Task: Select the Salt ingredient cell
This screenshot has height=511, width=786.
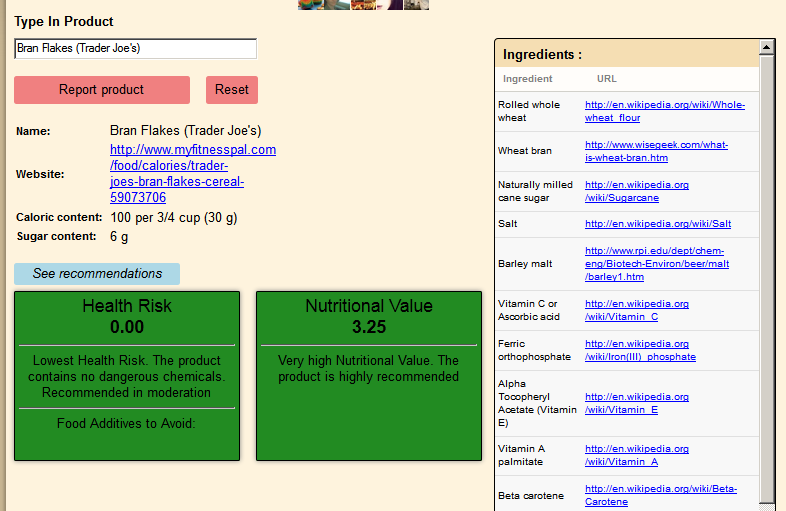Action: point(538,224)
